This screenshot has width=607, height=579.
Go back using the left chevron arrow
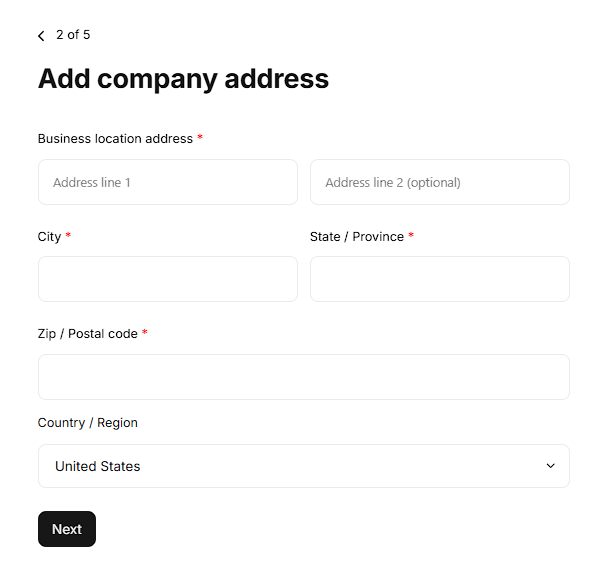click(41, 36)
